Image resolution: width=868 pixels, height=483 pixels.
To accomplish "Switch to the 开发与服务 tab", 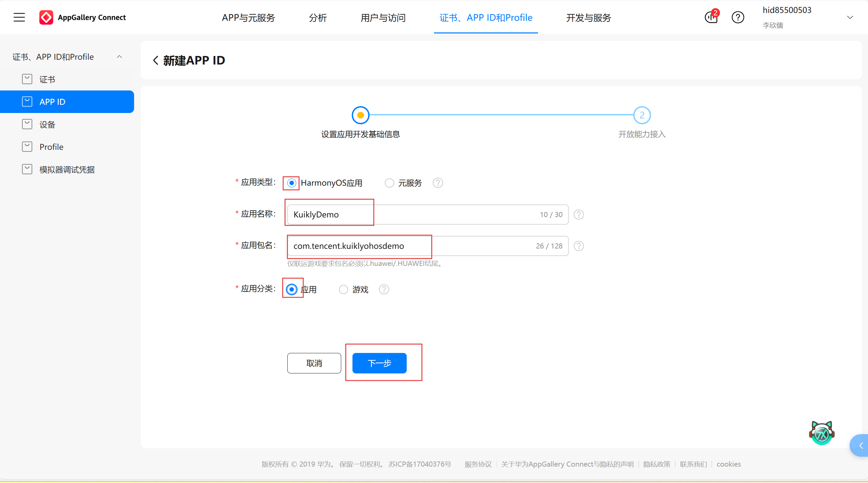I will point(588,17).
